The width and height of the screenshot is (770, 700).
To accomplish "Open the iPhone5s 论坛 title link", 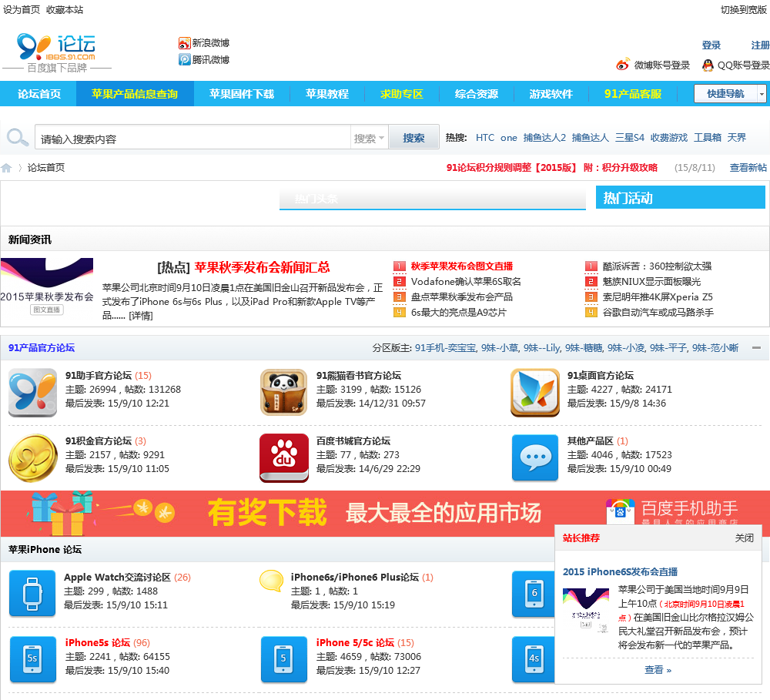I will point(98,642).
